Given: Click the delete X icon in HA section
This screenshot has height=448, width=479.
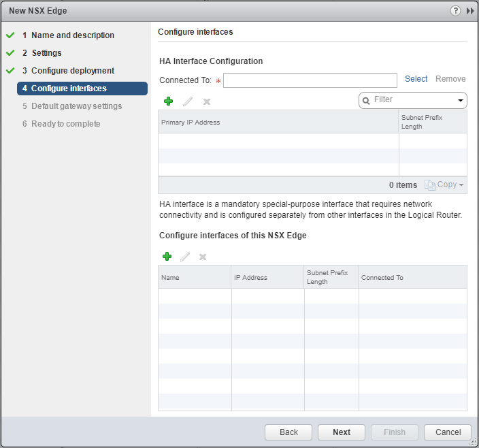Looking at the screenshot, I should coord(207,101).
